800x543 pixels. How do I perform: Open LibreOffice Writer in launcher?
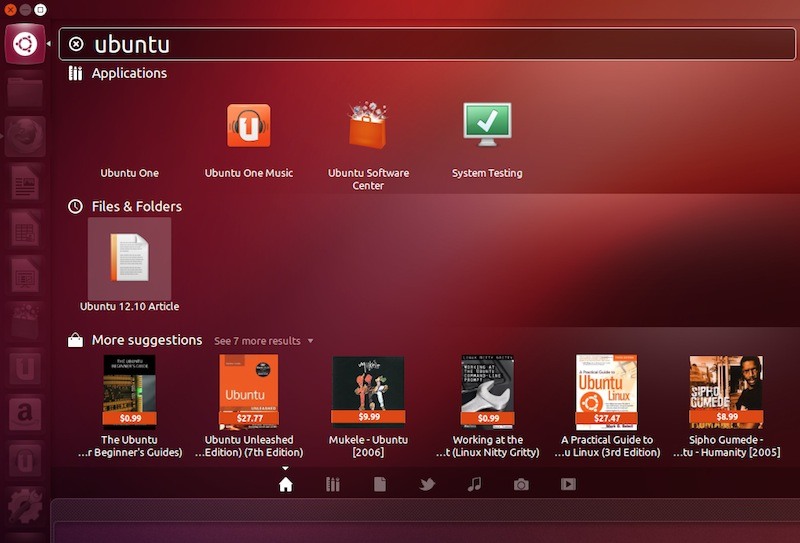coord(25,182)
